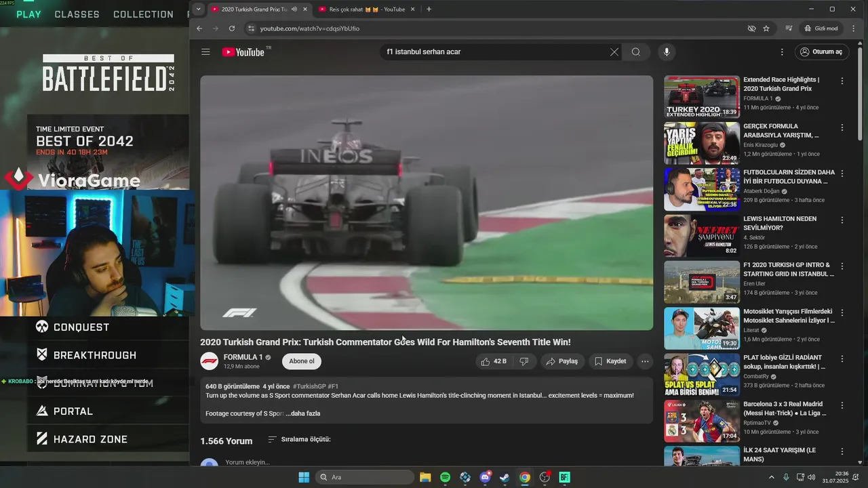Click the Chrome address bar URL
This screenshot has height=488, width=868.
(310, 28)
